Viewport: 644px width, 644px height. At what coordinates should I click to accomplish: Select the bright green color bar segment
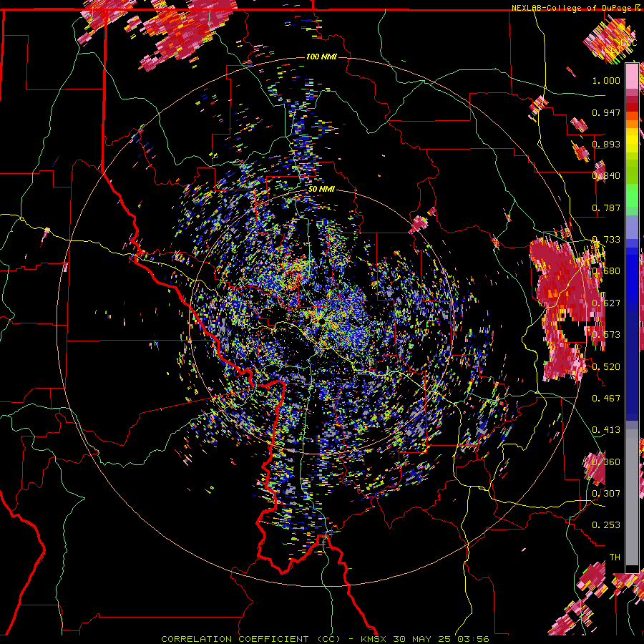pyautogui.click(x=632, y=195)
